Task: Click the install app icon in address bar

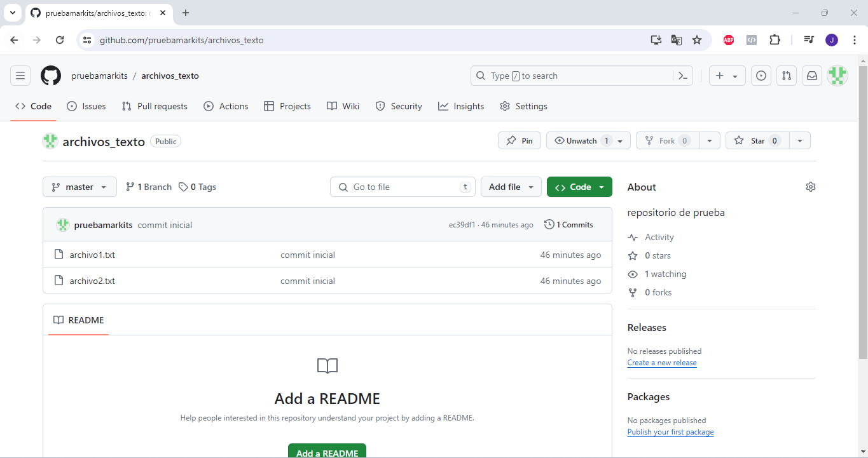Action: pos(656,40)
